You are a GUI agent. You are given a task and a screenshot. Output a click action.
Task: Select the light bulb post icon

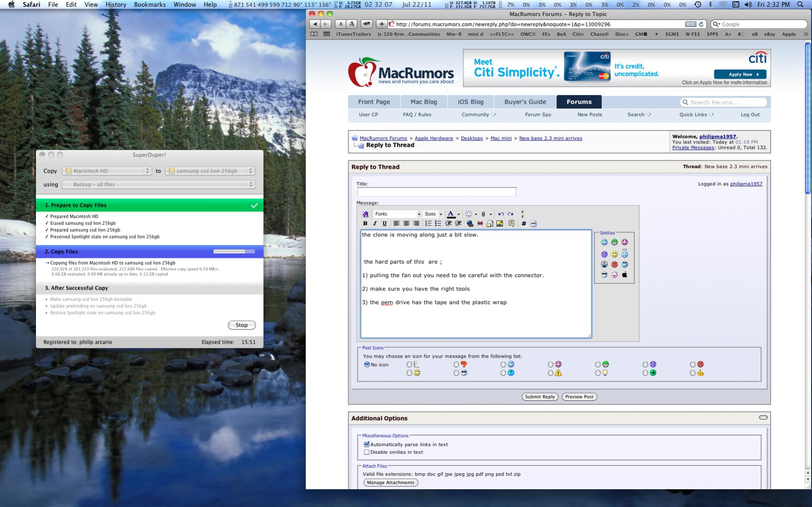[x=598, y=373]
